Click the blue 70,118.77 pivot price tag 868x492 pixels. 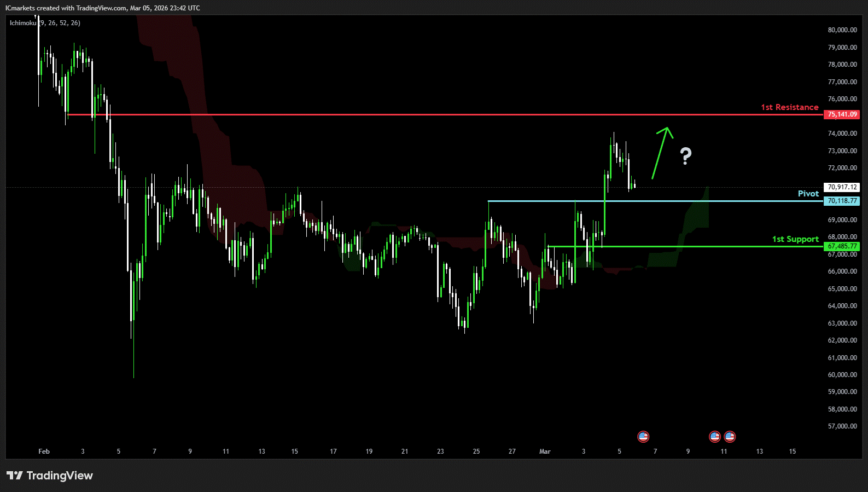coord(842,201)
